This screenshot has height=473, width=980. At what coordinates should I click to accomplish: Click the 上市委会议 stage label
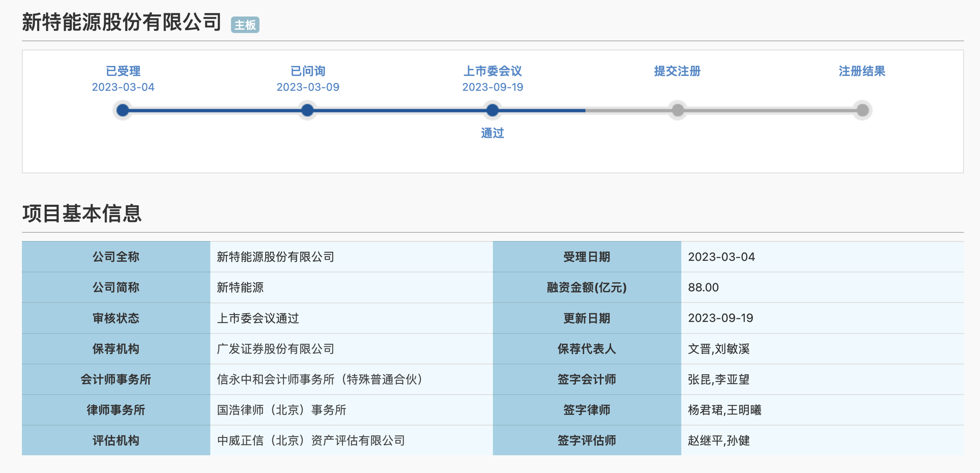click(x=492, y=71)
